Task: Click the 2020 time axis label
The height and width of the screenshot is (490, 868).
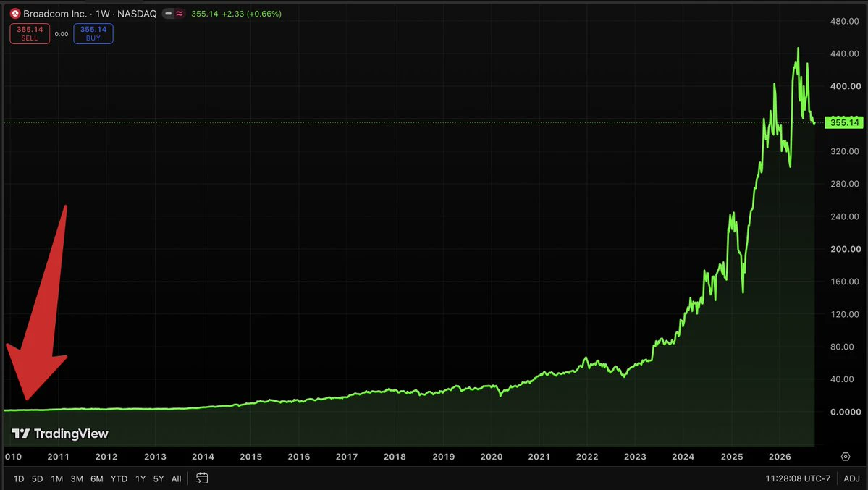Action: [x=492, y=457]
